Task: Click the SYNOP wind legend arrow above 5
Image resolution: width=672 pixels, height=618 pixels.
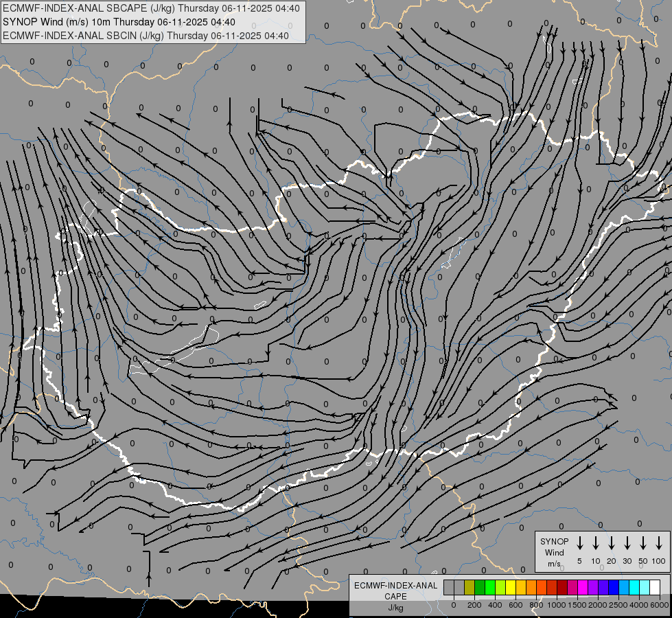Action: 579,542
